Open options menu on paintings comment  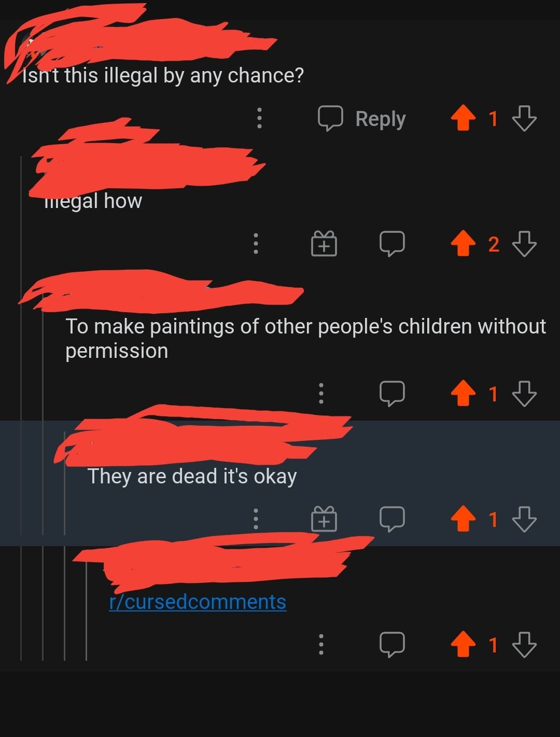click(x=321, y=394)
